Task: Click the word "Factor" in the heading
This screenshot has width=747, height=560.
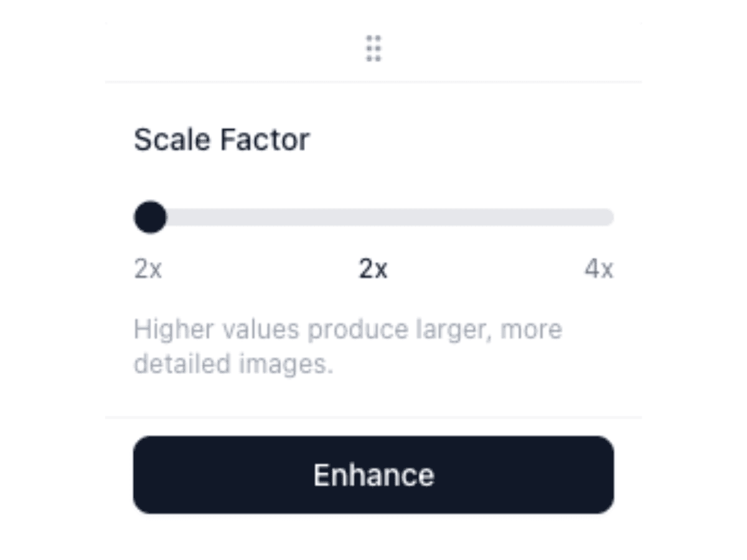Action: point(265,139)
